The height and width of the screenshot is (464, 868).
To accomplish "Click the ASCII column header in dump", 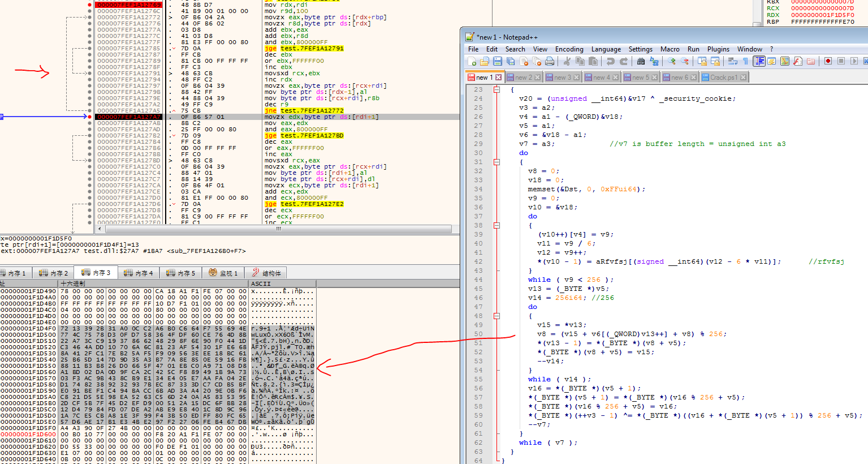I will click(x=261, y=283).
